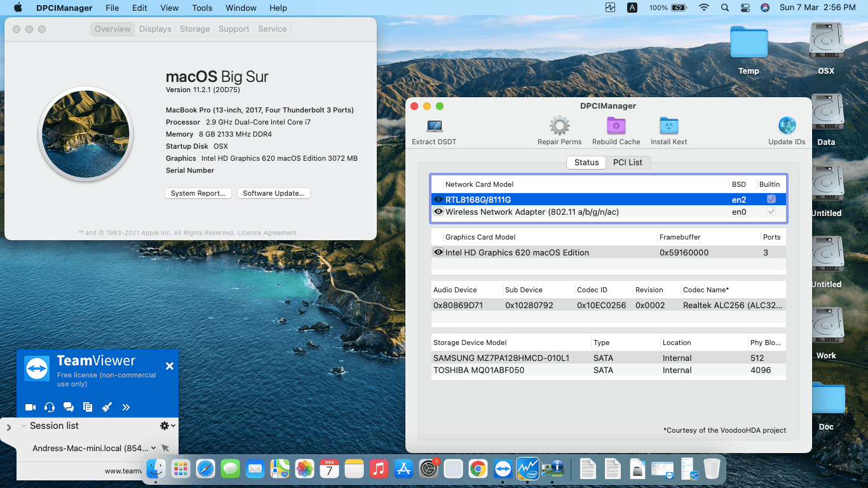Select the TOSHIBA MQ01ABF050 storage row
Image resolution: width=868 pixels, height=488 pixels.
tap(608, 370)
